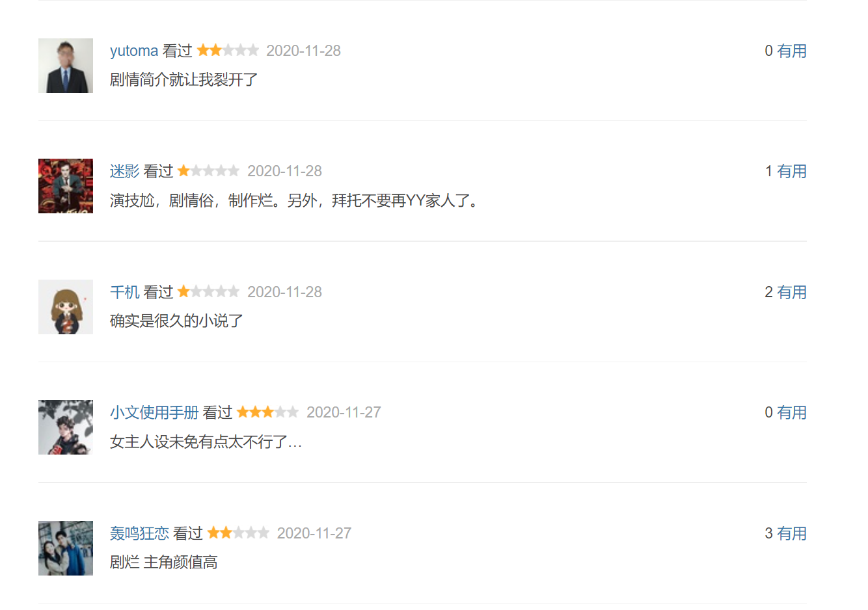The image size is (868, 610).
Task: Click 迷影's one-star rating icon
Action: point(208,170)
